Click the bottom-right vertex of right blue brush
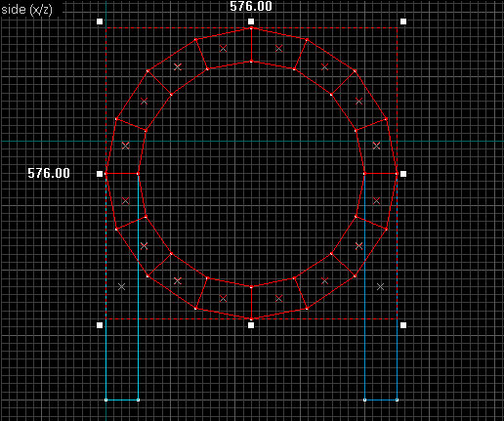The height and width of the screenshot is (421, 504). 397,400
